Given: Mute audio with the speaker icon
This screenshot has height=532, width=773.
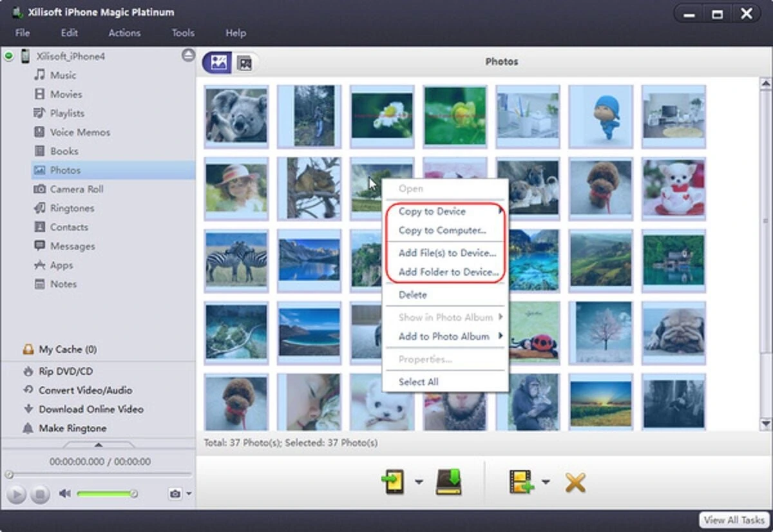Looking at the screenshot, I should tap(64, 494).
